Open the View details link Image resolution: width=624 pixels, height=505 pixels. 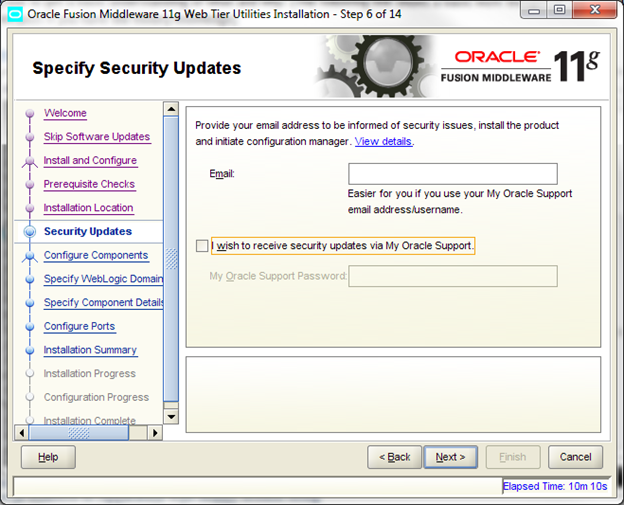coord(384,142)
